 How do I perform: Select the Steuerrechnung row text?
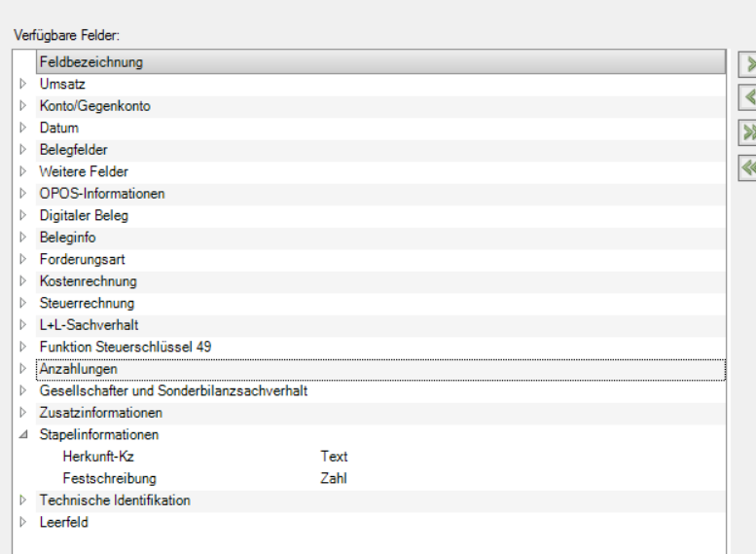87,303
